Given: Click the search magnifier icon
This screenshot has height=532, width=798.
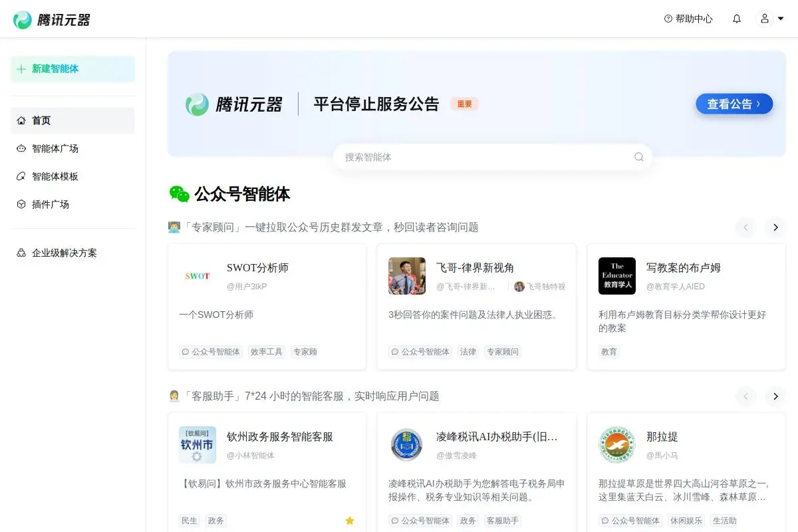Looking at the screenshot, I should [x=639, y=157].
